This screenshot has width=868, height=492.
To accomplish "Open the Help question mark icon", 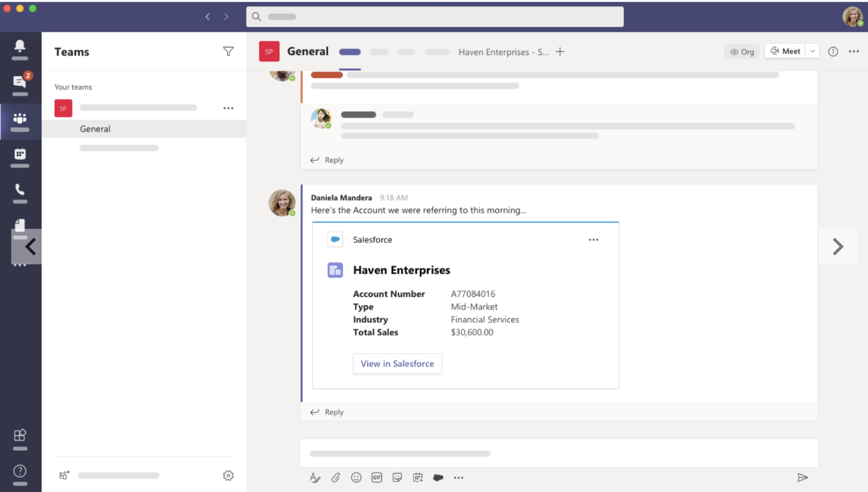I will (x=20, y=471).
